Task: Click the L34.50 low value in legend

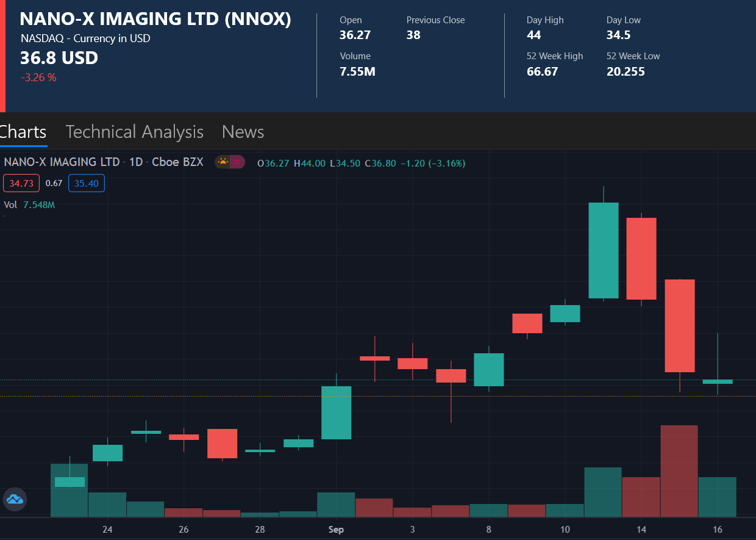Action: pos(346,164)
